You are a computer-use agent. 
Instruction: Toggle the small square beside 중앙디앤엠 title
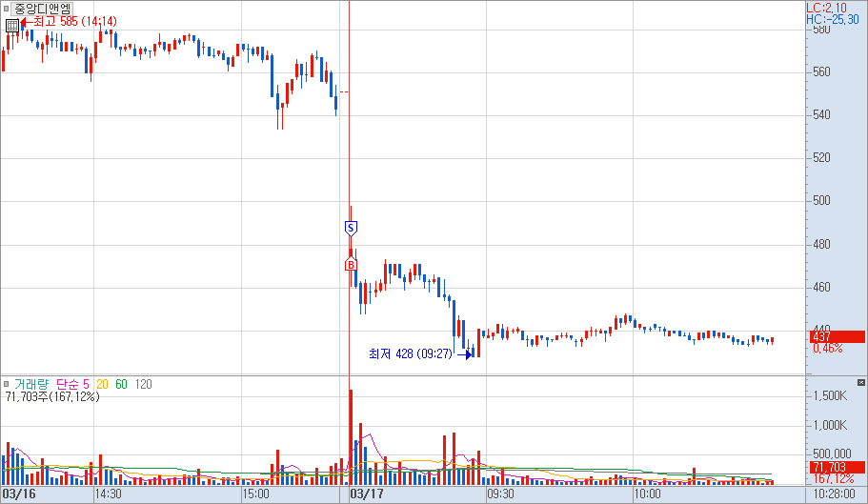[6, 9]
